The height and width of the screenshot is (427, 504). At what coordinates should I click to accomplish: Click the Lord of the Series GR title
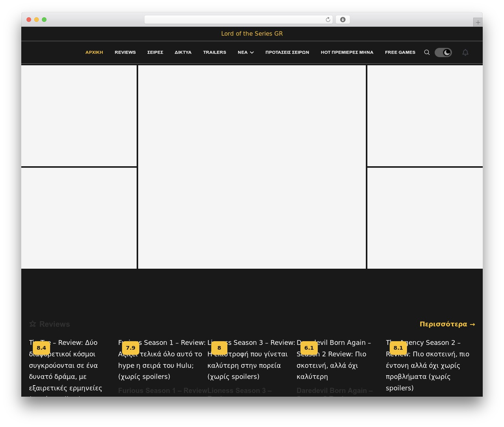[x=252, y=33]
